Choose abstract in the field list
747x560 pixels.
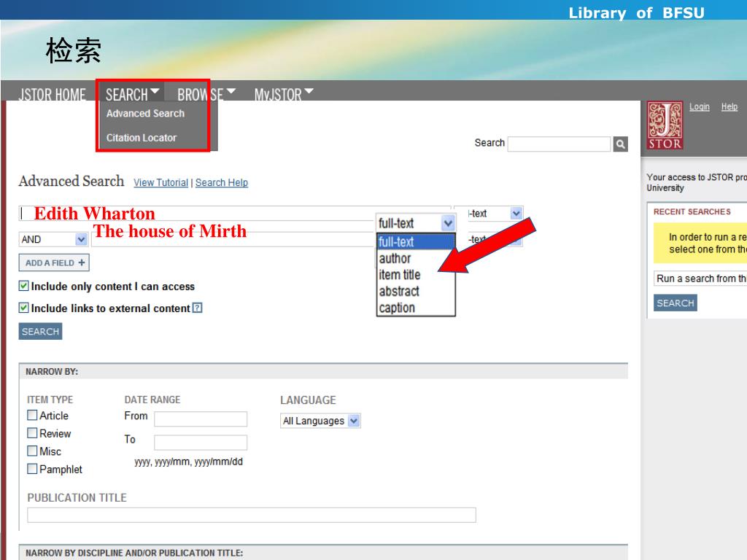(399, 291)
